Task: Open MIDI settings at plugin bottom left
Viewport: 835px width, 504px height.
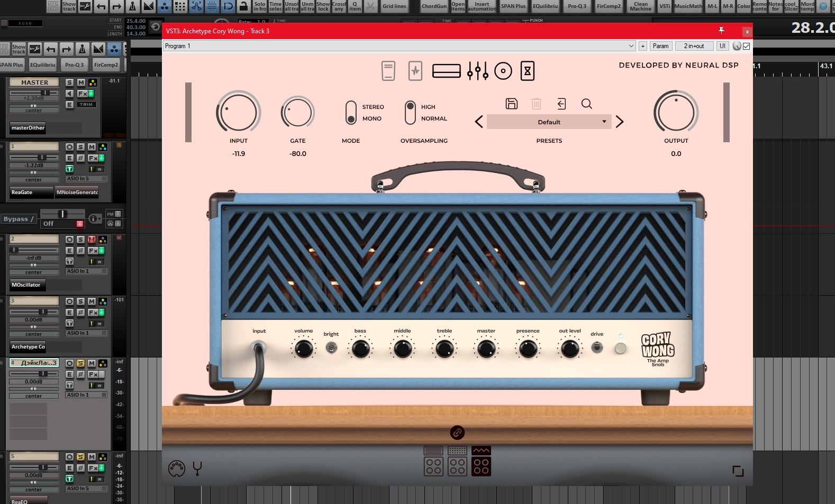Action: pos(176,469)
